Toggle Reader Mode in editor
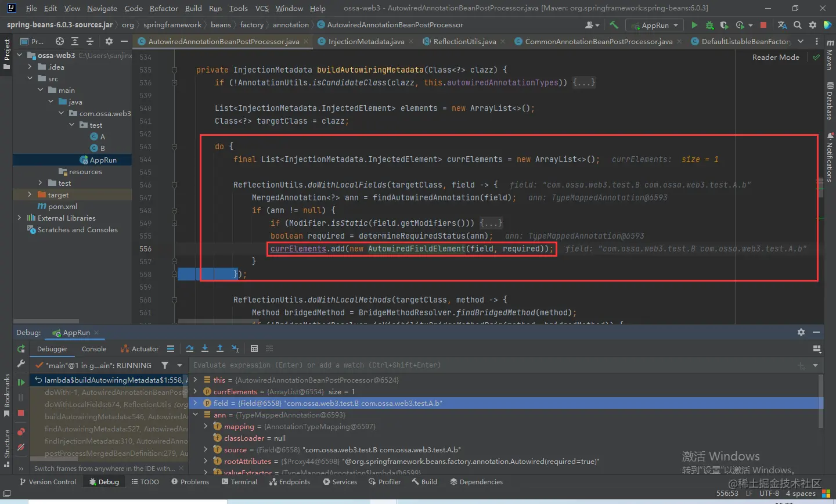The height and width of the screenshot is (504, 836). 776,57
